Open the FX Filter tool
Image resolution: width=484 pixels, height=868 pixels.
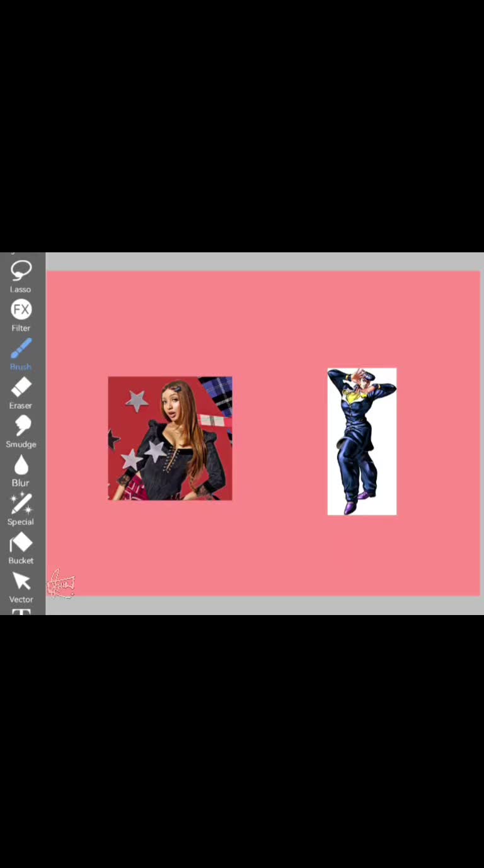[21, 315]
